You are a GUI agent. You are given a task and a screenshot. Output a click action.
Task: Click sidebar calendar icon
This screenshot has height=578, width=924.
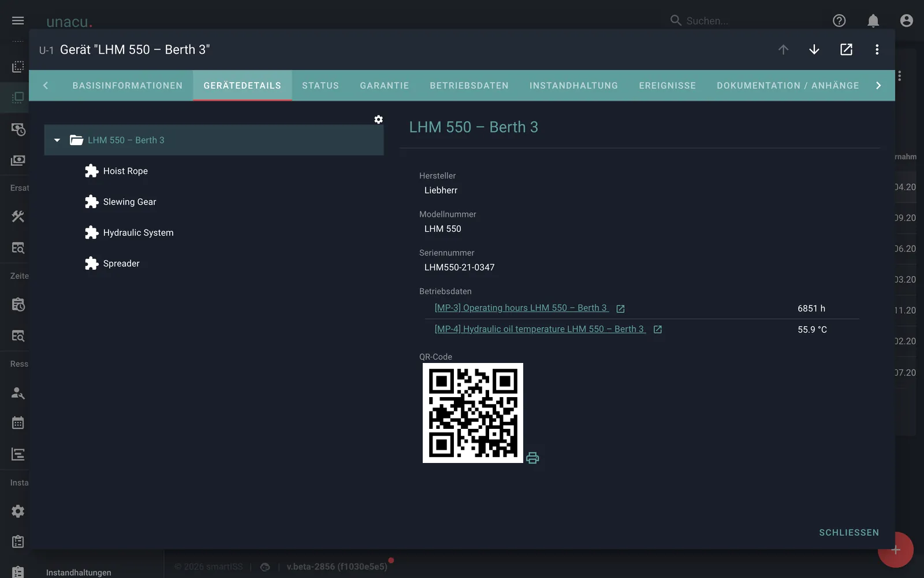click(18, 423)
